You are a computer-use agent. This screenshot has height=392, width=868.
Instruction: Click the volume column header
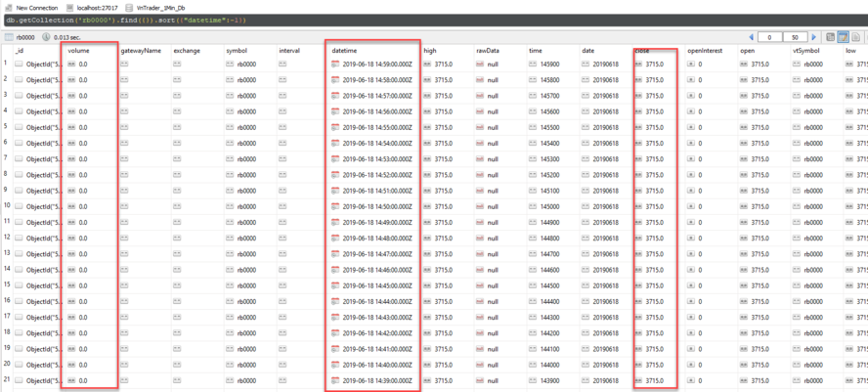click(x=78, y=50)
